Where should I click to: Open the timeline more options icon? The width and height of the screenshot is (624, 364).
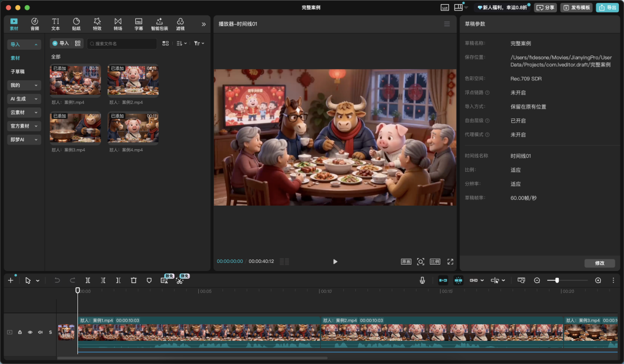click(x=613, y=280)
